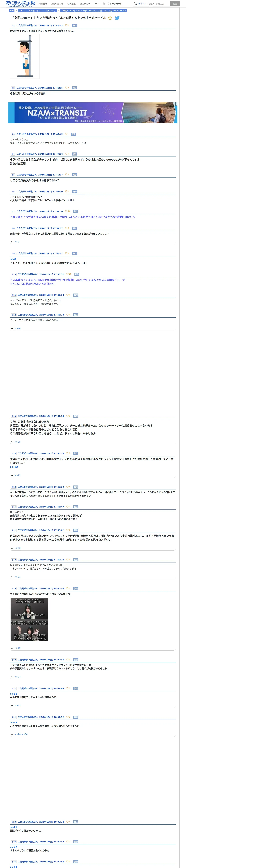262x868 pixels.
Task: Like post 4 with its heart icon
Action: pos(66,154)
